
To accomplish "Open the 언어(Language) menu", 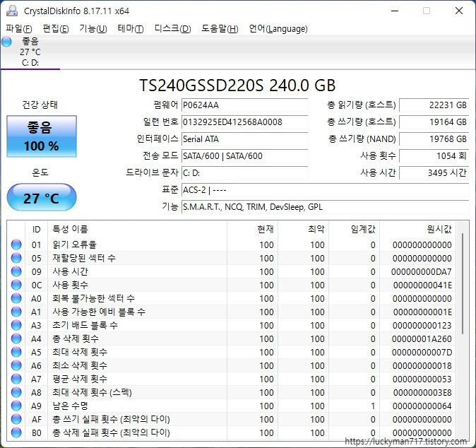I will pyautogui.click(x=278, y=28).
